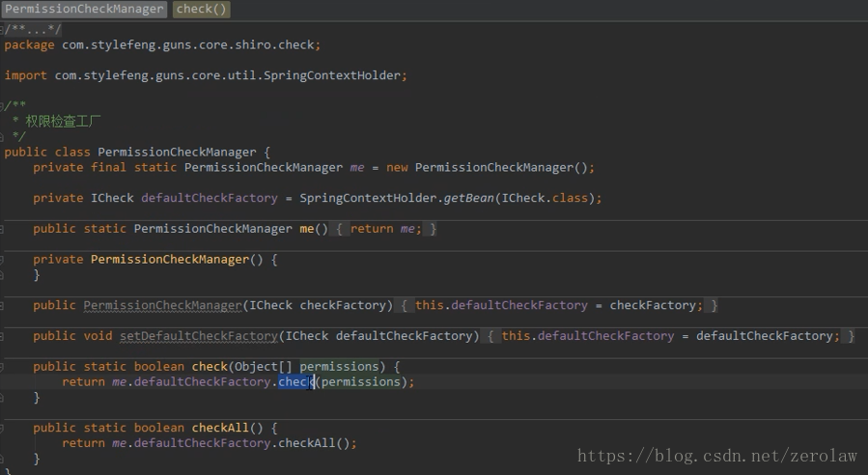
Task: Collapse the private PermissionCheckManager() constructor
Action: [2, 260]
